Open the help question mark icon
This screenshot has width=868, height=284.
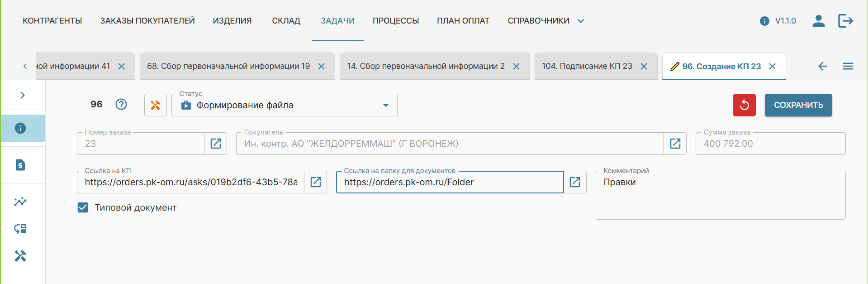(x=121, y=104)
